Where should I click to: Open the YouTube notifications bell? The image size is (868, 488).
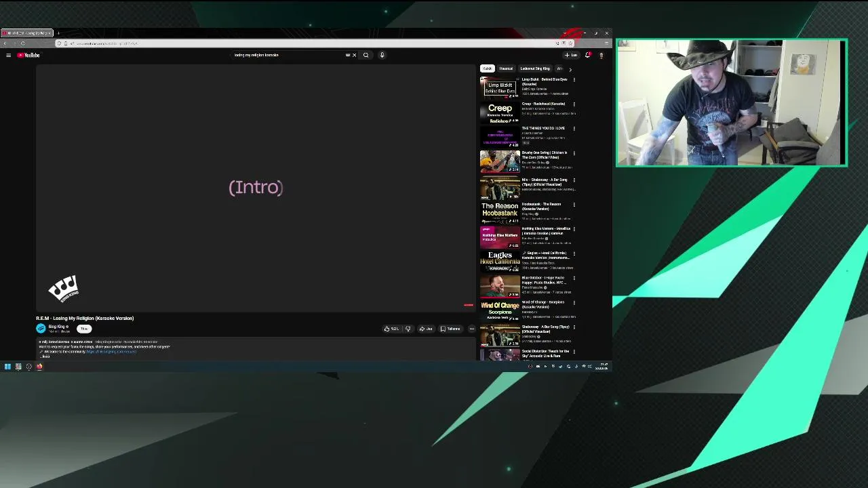click(588, 55)
